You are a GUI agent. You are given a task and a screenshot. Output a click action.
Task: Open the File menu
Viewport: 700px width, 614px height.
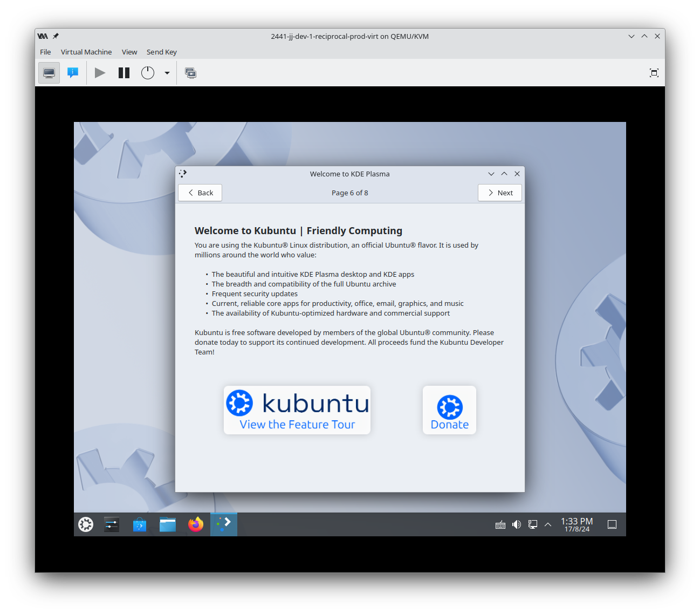click(45, 52)
